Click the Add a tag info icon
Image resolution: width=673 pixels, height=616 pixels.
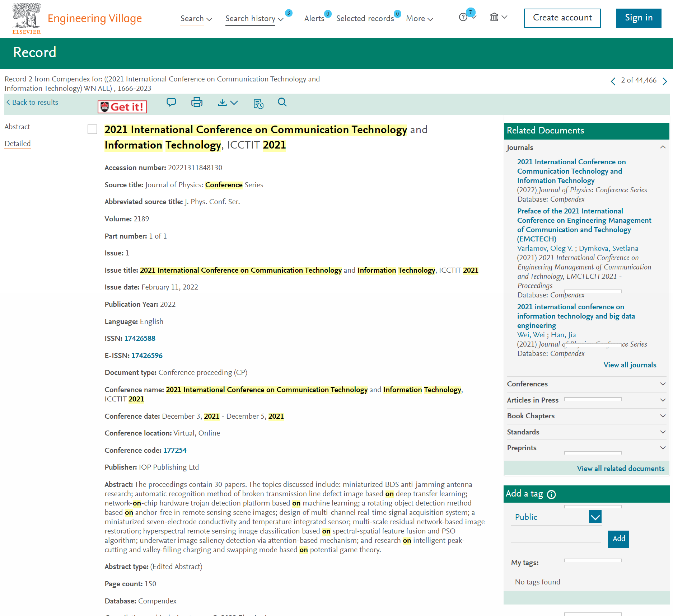[551, 494]
